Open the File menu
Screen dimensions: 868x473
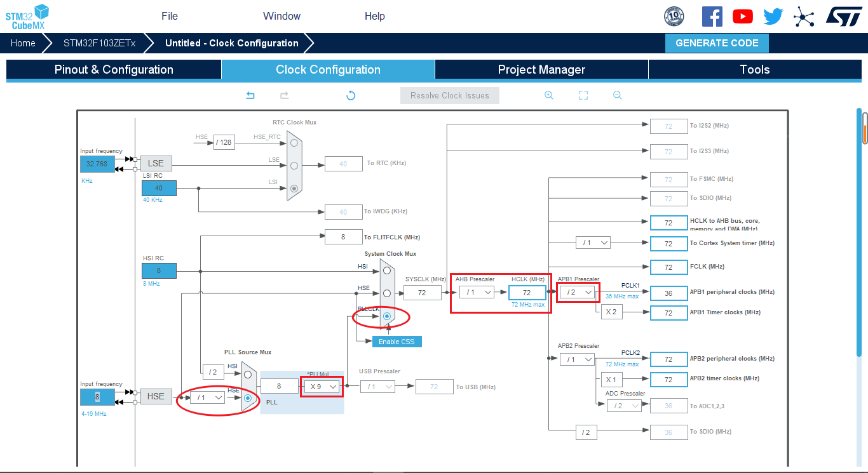[170, 16]
